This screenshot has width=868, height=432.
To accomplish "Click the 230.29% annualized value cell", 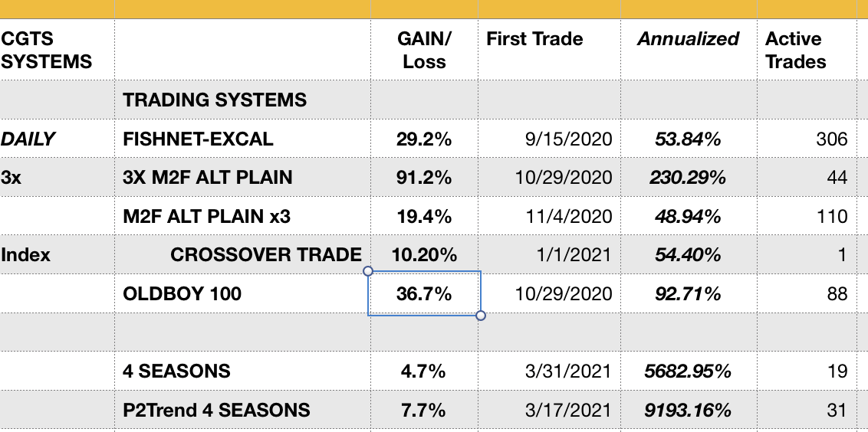I will pyautogui.click(x=689, y=178).
